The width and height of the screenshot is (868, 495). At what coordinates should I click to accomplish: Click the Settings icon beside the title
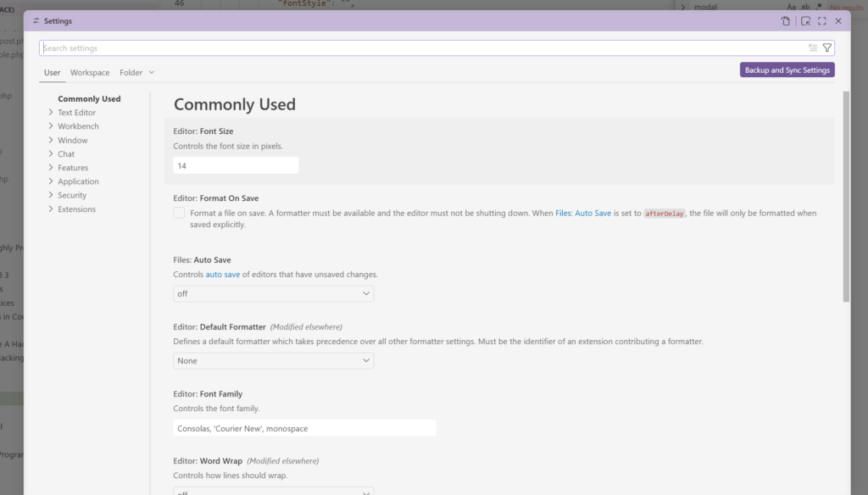pyautogui.click(x=36, y=21)
